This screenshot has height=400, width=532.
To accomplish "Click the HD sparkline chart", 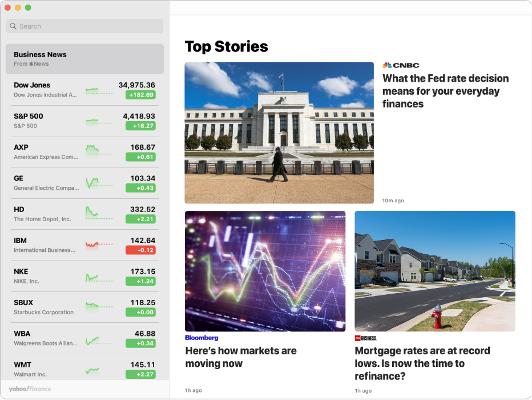I will point(99,213).
